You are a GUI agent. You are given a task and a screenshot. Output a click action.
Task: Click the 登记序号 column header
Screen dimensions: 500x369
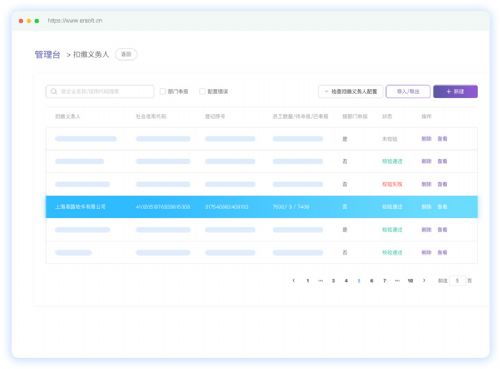click(215, 116)
